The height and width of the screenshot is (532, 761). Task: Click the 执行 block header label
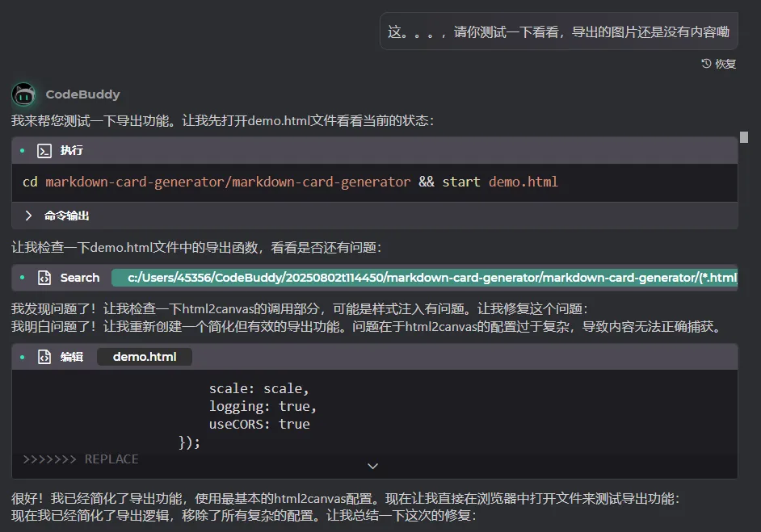click(71, 150)
